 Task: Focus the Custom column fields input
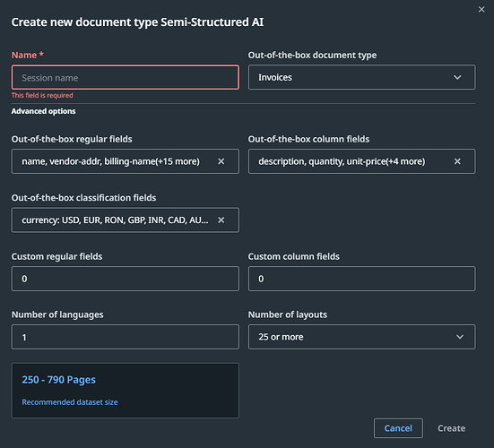coord(361,279)
